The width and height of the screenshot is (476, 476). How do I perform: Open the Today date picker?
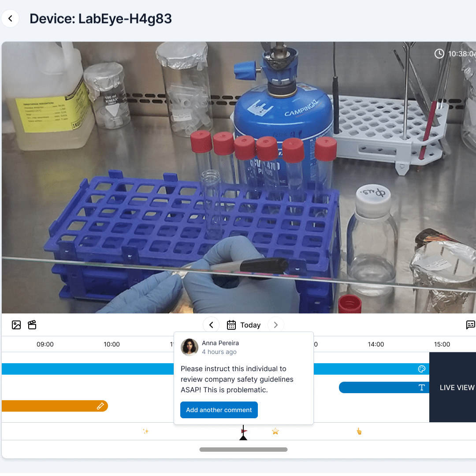(x=250, y=325)
